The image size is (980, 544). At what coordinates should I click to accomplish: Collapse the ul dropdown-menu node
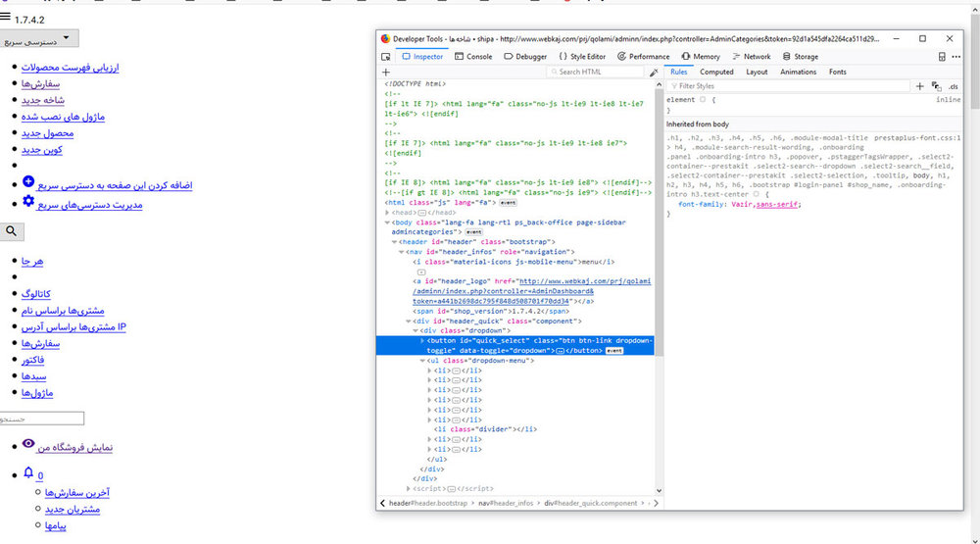tap(422, 361)
